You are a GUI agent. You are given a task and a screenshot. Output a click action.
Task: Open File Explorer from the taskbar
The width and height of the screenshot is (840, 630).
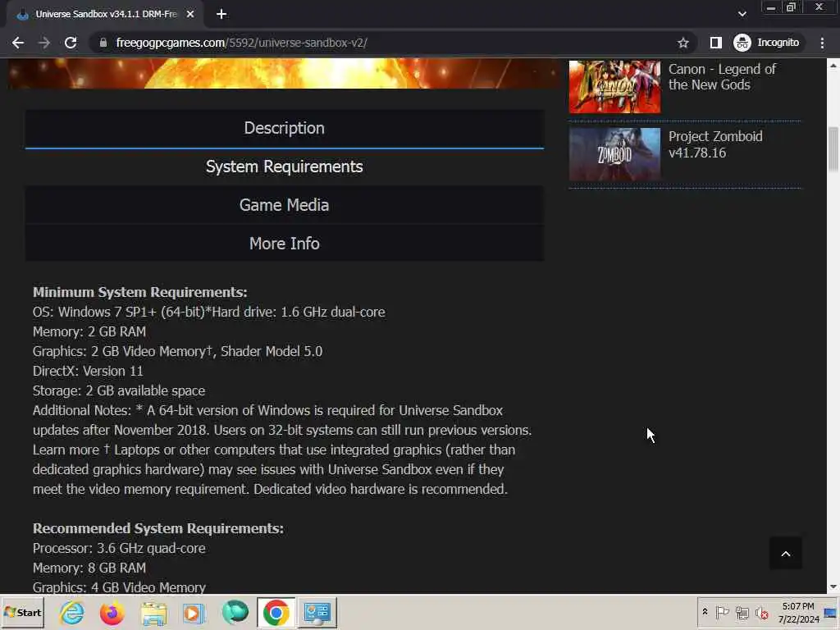[x=153, y=612]
